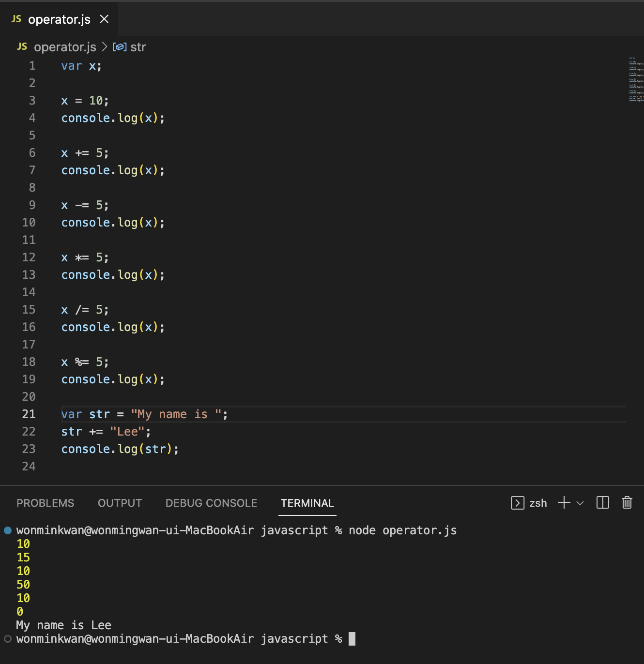Click the blue command-success marker dot in terminal

[8, 530]
